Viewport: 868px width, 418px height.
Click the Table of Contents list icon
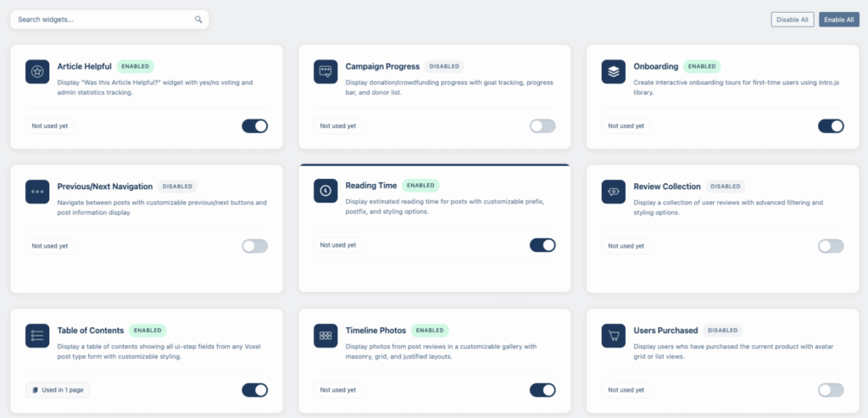coord(37,336)
